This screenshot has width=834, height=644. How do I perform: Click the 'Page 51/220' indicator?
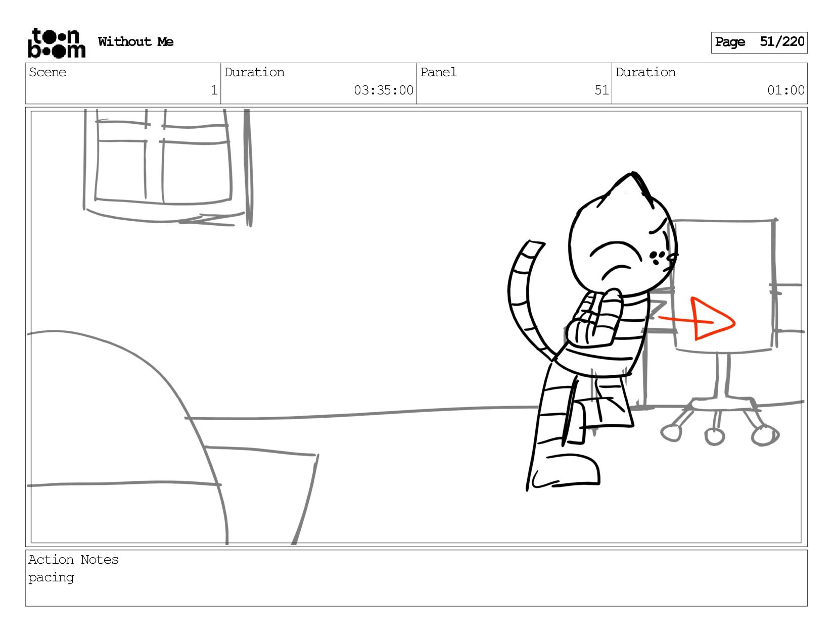click(x=759, y=42)
